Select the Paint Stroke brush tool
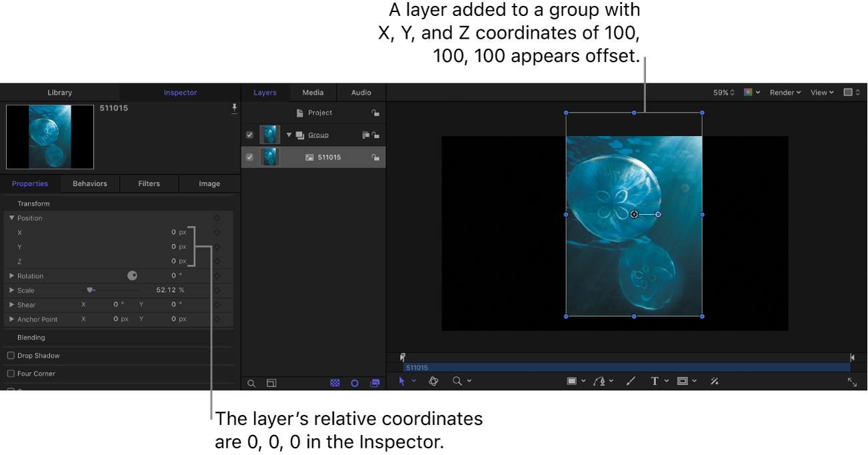The height and width of the screenshot is (455, 868). click(631, 381)
